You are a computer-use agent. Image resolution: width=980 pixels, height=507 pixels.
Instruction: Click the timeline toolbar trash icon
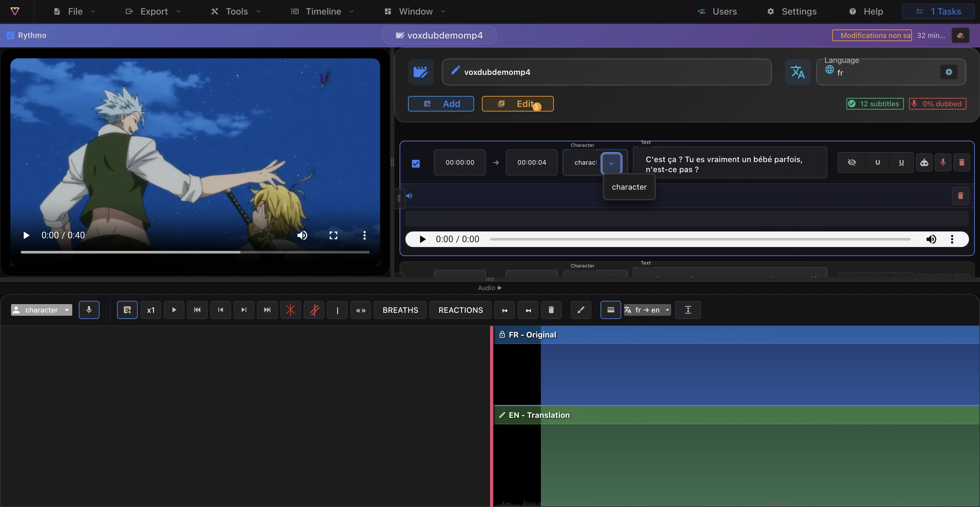tap(551, 310)
